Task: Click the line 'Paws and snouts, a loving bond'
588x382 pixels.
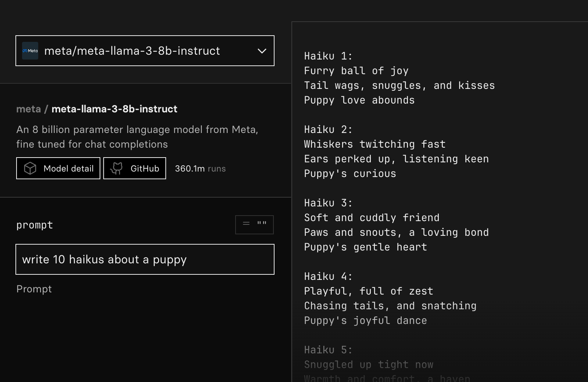Action: click(396, 232)
